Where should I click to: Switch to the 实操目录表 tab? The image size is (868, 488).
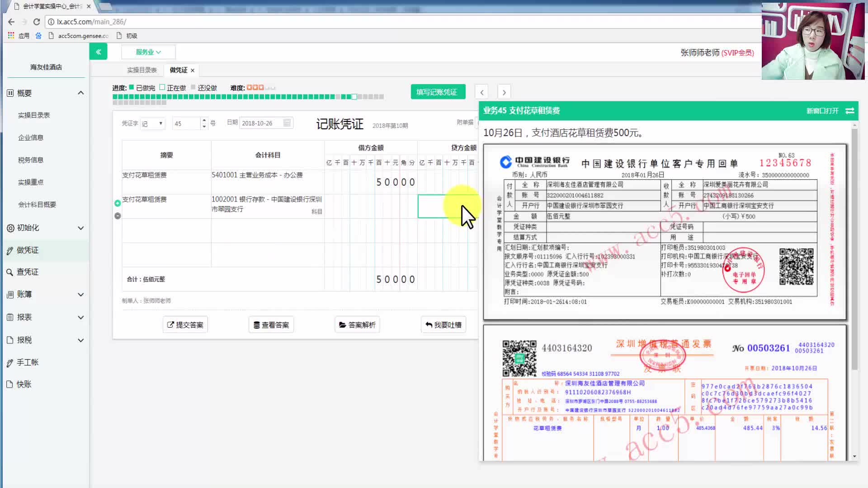click(142, 70)
